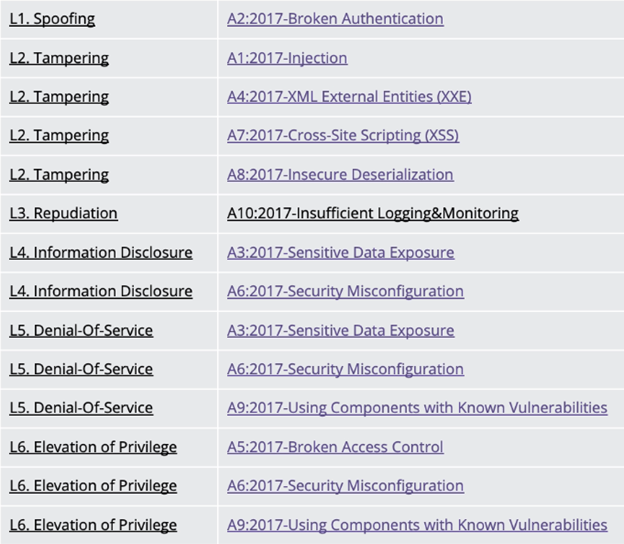Click the A10:2017-Insufficient Logging&Monitoring text
Screen dimensions: 624x544
pos(373,213)
